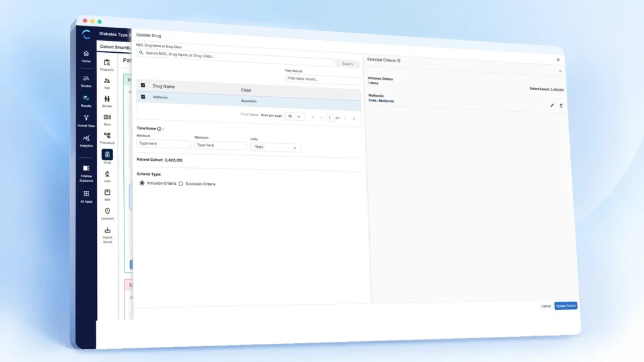The height and width of the screenshot is (362, 644).
Task: Open the Units Years dropdown
Action: (275, 147)
